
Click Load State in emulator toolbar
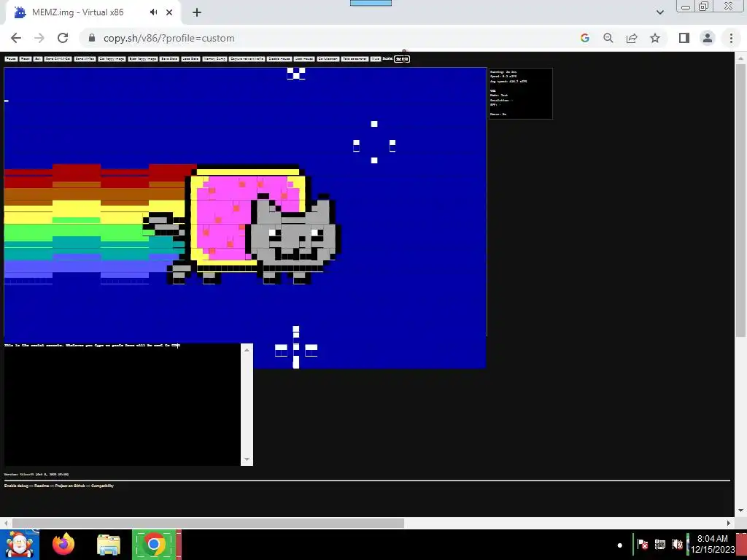point(190,59)
